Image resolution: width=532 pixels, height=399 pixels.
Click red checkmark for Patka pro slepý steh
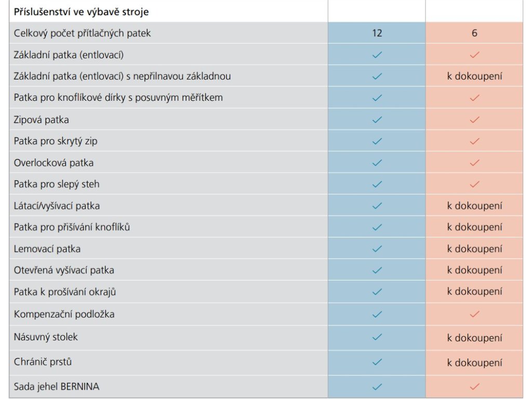pyautogui.click(x=474, y=184)
